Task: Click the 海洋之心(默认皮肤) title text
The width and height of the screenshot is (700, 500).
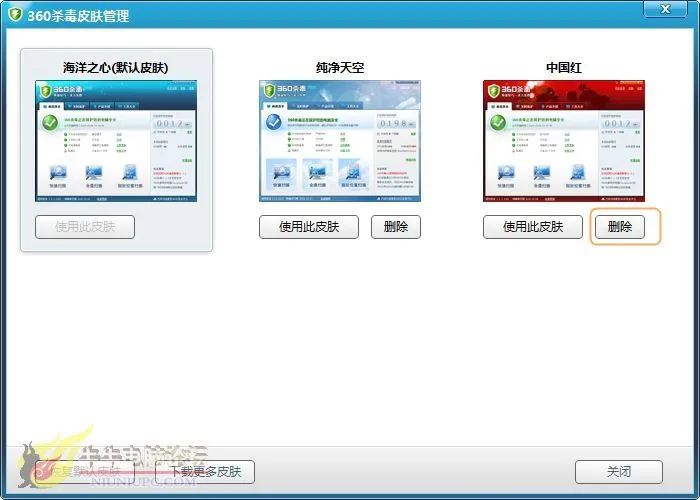Action: pyautogui.click(x=116, y=68)
